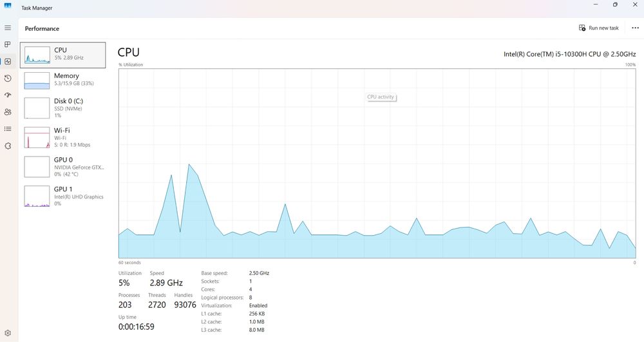Click the Memory mini graph thumbnail
This screenshot has height=342, width=644.
(x=37, y=81)
